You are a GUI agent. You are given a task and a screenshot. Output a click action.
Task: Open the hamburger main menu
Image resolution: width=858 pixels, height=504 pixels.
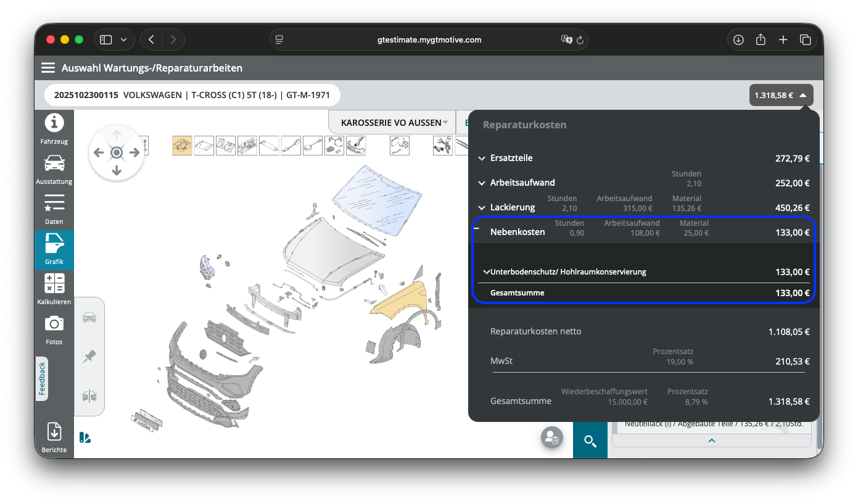pos(48,68)
